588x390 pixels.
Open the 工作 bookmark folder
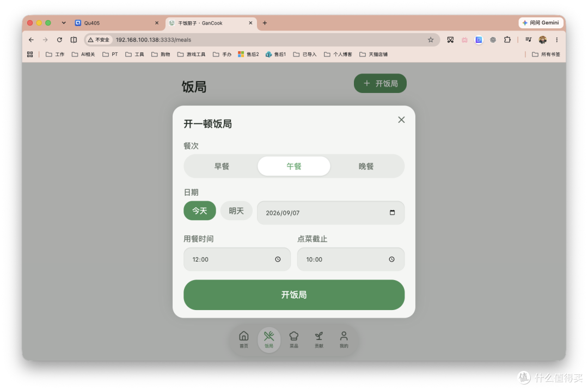(x=55, y=54)
